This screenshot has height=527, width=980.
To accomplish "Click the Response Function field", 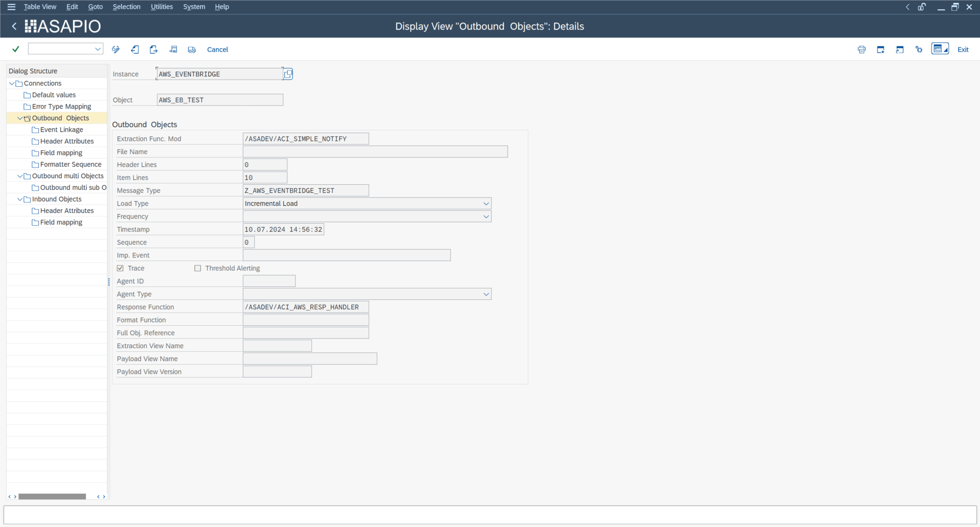I will pos(306,307).
